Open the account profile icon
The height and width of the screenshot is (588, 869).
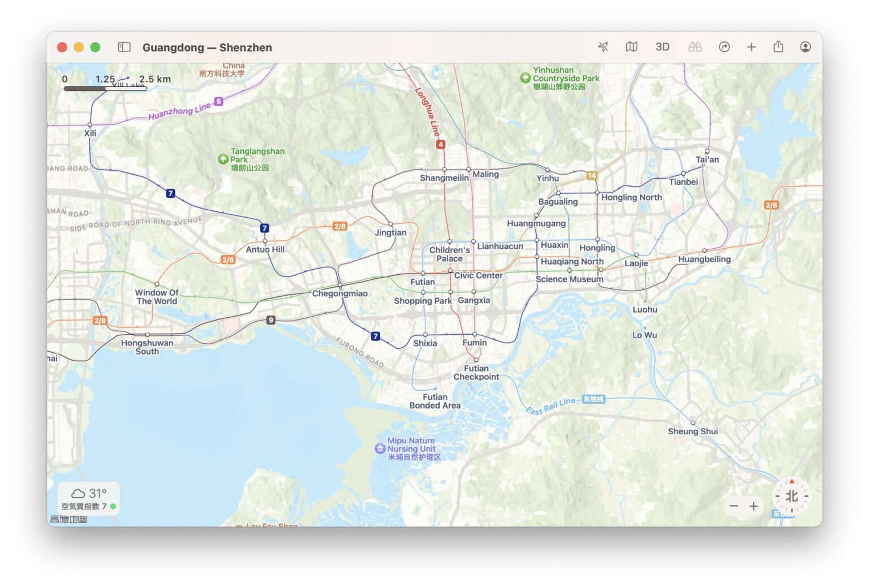coord(807,47)
